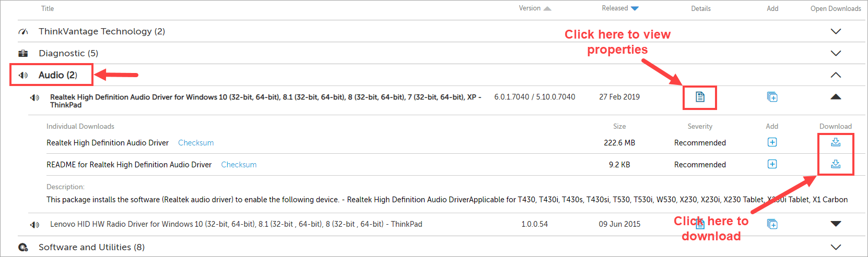The image size is (868, 257).
Task: Click speaker icon beside Lenovo HID driver
Action: coord(34,224)
